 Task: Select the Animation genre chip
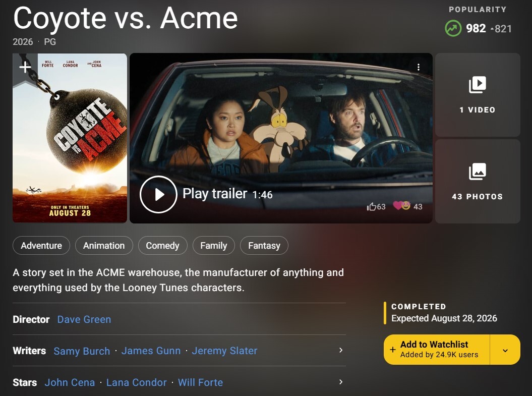104,245
